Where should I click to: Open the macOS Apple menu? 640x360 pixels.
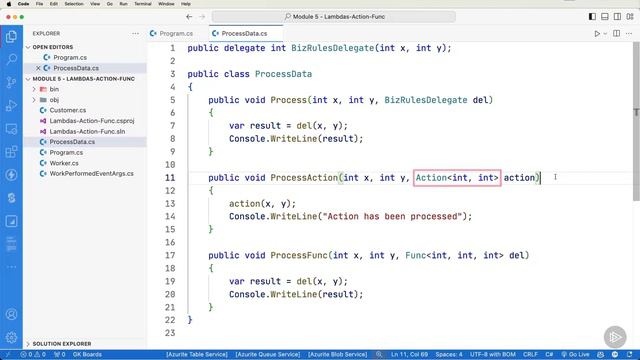(9, 4)
